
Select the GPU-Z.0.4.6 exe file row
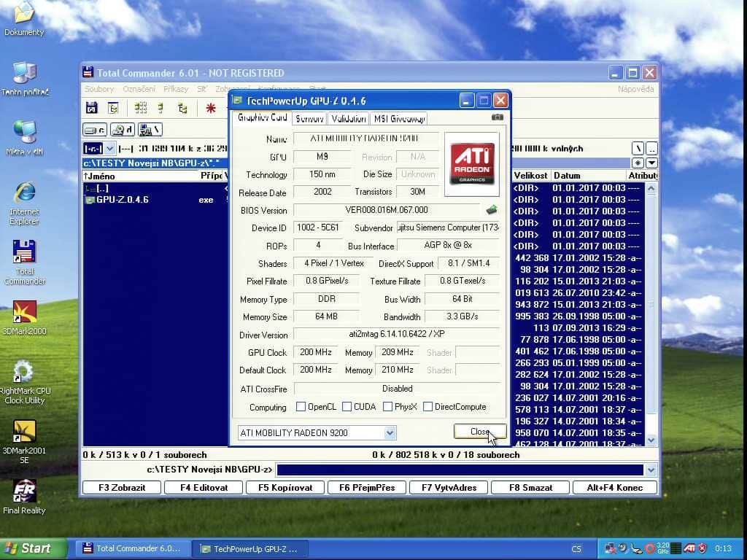tap(155, 200)
